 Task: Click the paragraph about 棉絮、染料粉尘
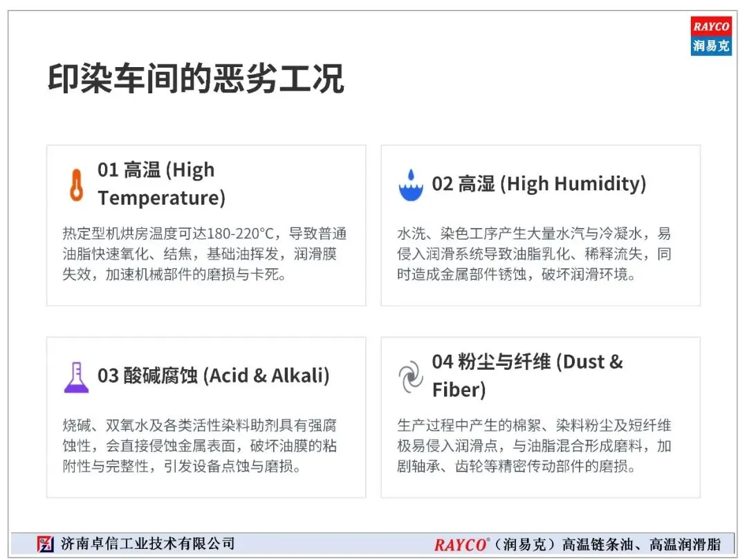click(x=534, y=446)
